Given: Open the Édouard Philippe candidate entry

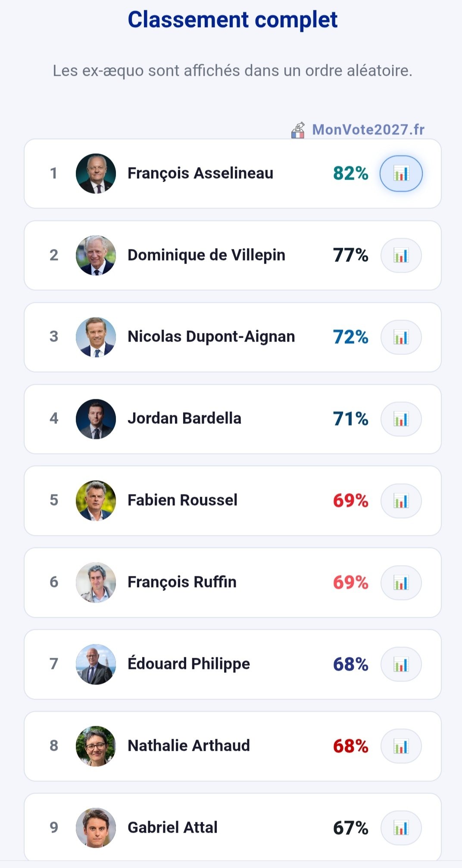Looking at the screenshot, I should (189, 664).
